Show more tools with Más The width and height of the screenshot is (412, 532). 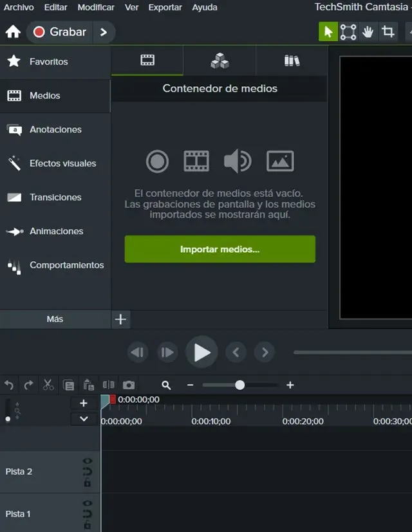click(55, 319)
